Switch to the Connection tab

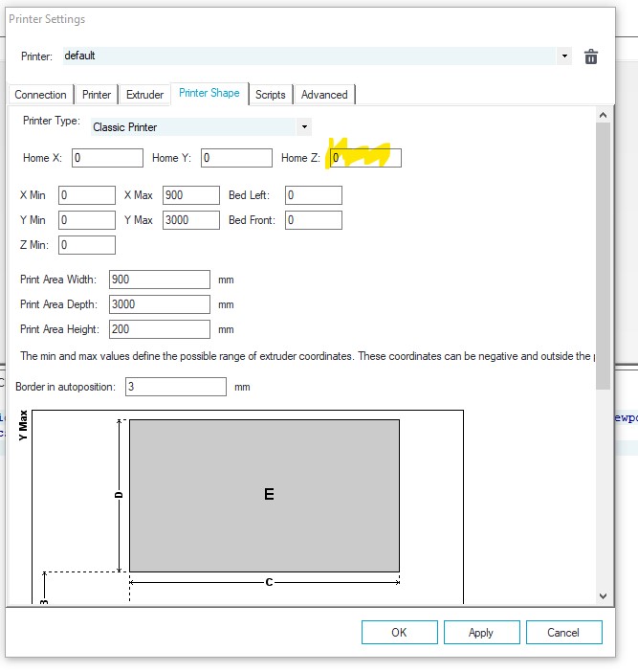point(41,95)
